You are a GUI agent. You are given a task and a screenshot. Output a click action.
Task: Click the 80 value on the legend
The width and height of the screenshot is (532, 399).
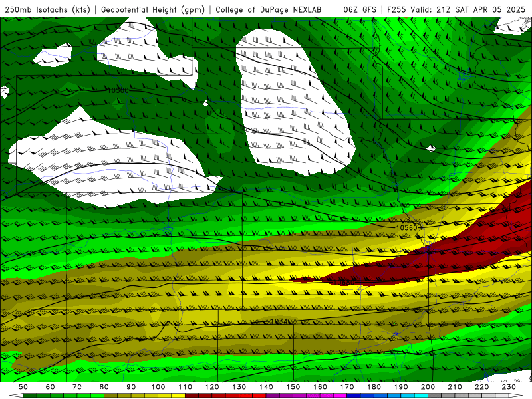click(104, 387)
